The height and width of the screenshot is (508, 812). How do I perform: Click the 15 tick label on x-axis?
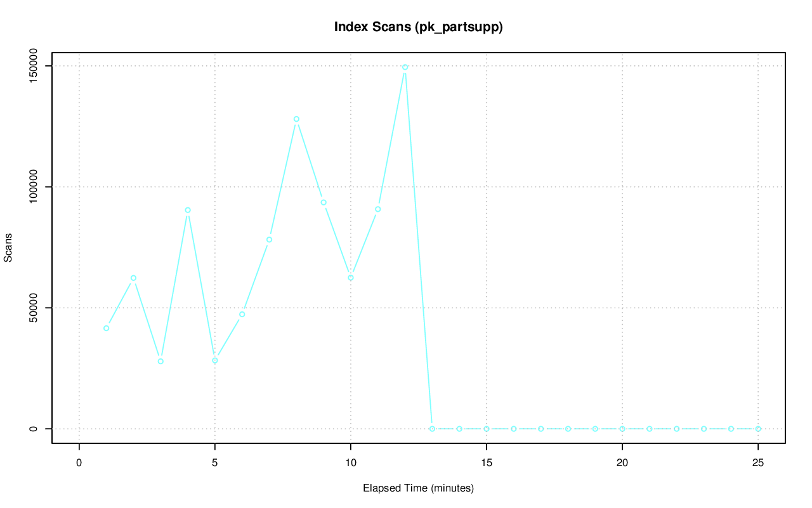coord(486,463)
